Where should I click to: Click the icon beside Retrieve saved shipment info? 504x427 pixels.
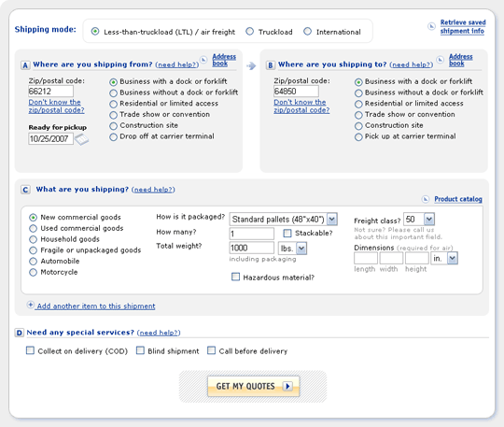431,26
